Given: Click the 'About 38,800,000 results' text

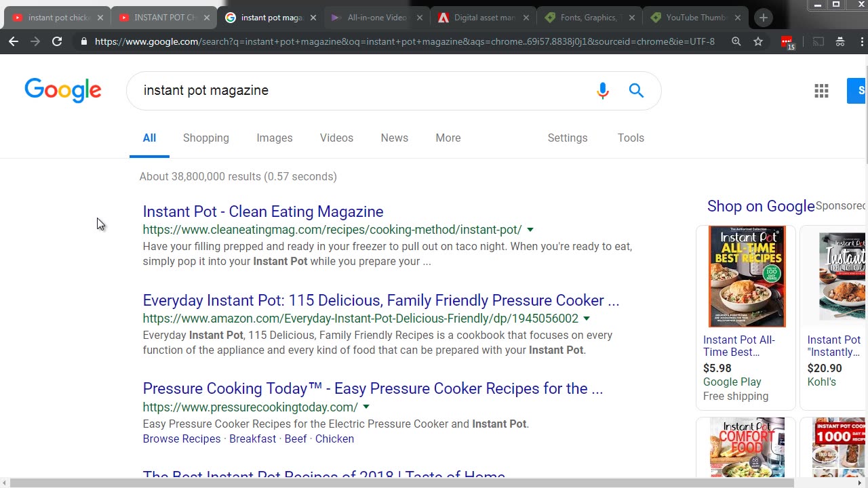Looking at the screenshot, I should click(x=238, y=176).
